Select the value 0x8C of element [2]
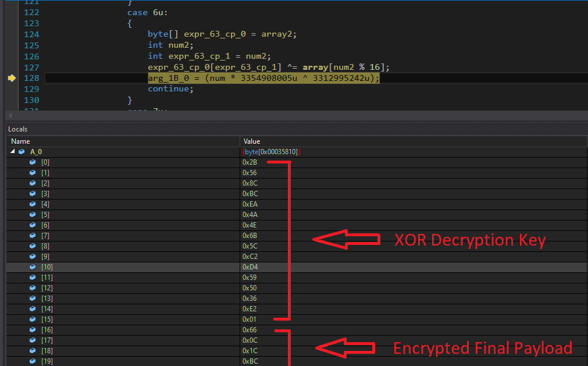The width and height of the screenshot is (588, 366). tap(250, 183)
